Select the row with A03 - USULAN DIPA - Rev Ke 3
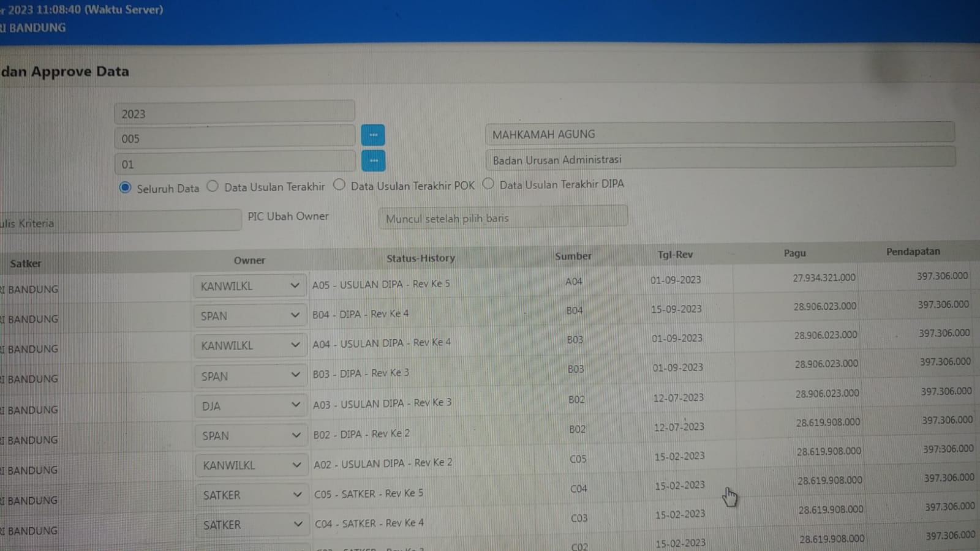Image resolution: width=980 pixels, height=551 pixels. coord(382,403)
